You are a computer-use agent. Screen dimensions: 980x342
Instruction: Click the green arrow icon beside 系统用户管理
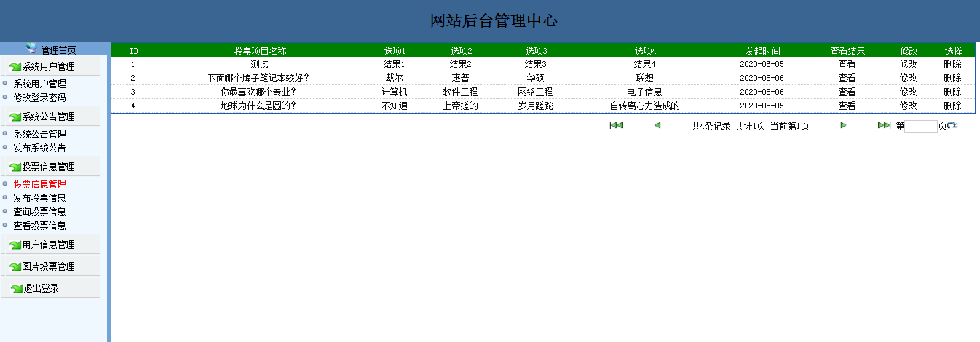pyautogui.click(x=15, y=67)
